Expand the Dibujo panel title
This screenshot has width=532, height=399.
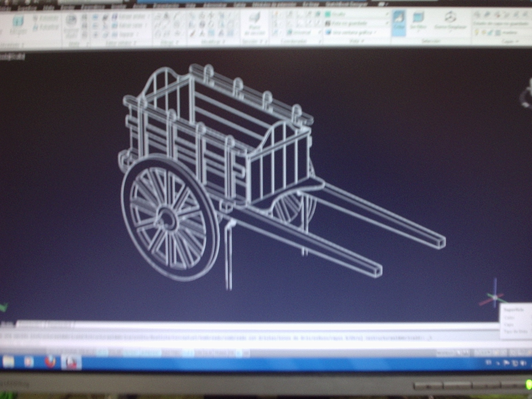coord(170,42)
